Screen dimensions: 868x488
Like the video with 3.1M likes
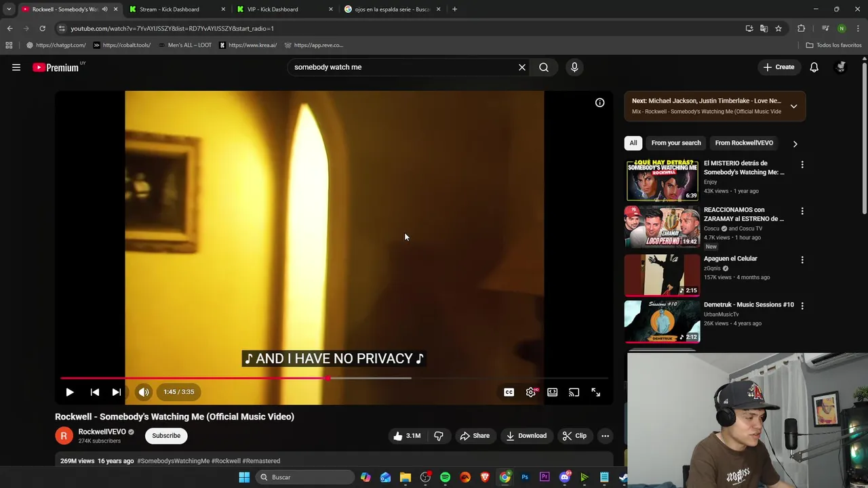click(407, 436)
